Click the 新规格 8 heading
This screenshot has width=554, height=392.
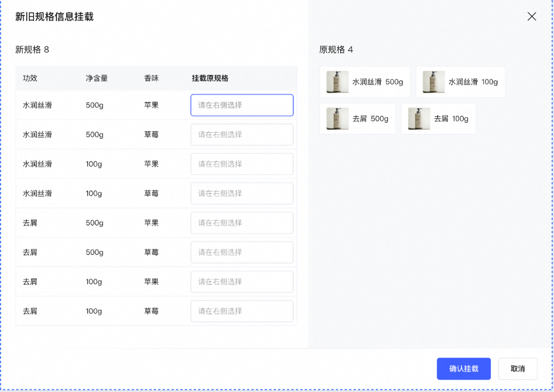pyautogui.click(x=32, y=49)
